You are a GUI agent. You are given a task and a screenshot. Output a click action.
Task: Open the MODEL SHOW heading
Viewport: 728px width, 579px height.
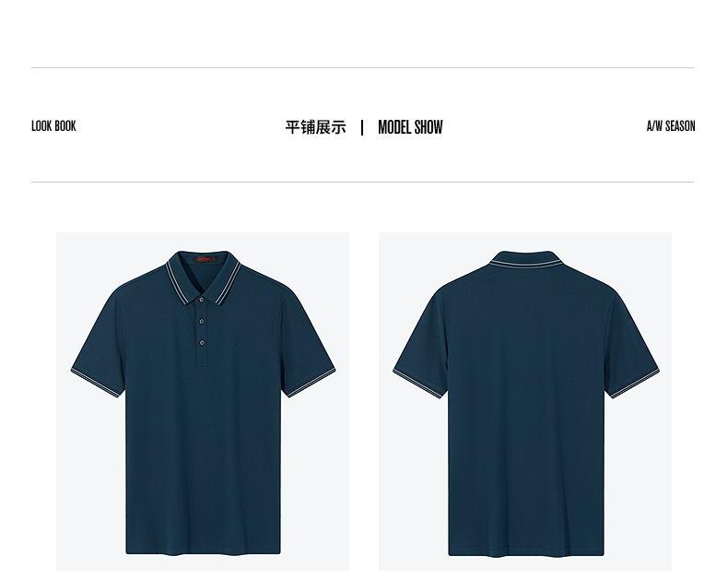click(x=410, y=127)
